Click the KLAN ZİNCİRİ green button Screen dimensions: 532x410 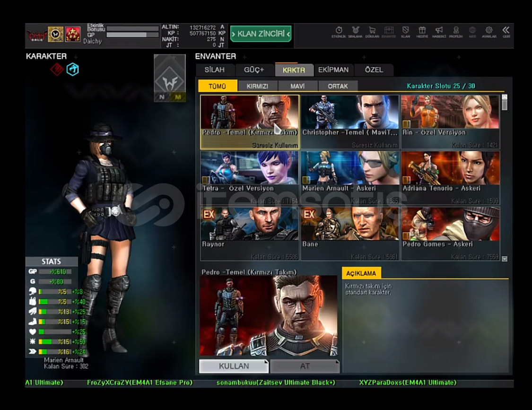tap(261, 34)
